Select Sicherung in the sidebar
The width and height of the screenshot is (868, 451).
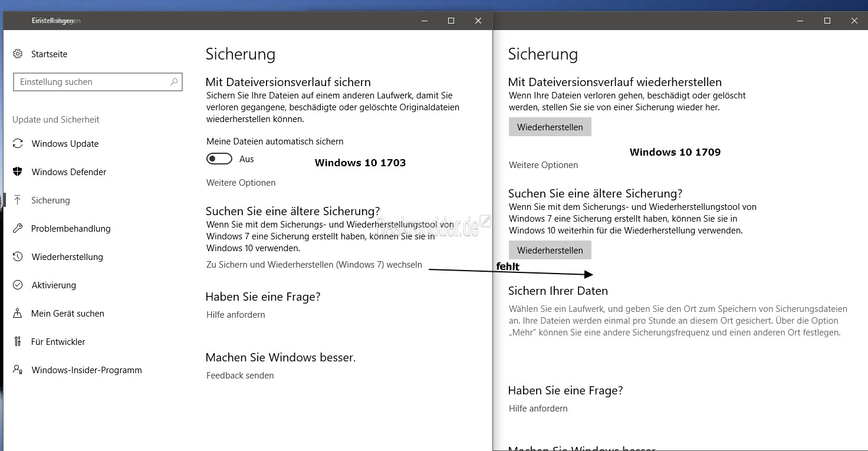click(51, 200)
